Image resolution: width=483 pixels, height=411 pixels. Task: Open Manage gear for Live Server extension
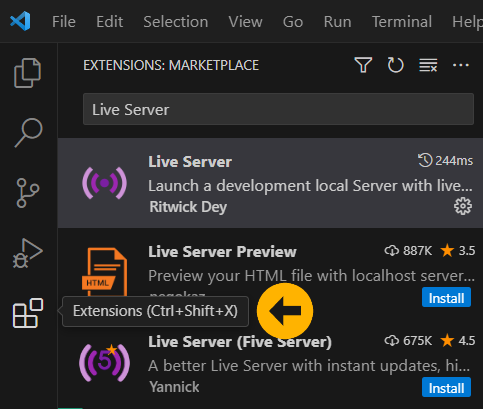tap(463, 206)
